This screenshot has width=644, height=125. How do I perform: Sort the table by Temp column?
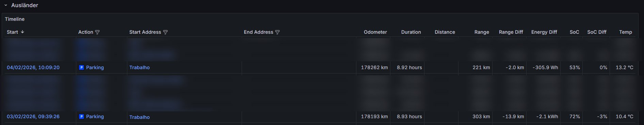point(625,32)
